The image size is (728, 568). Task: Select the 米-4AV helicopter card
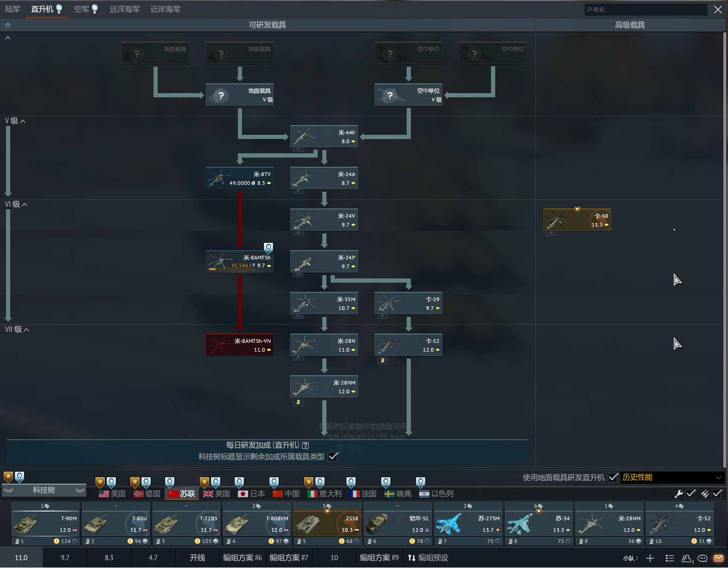coord(324,136)
